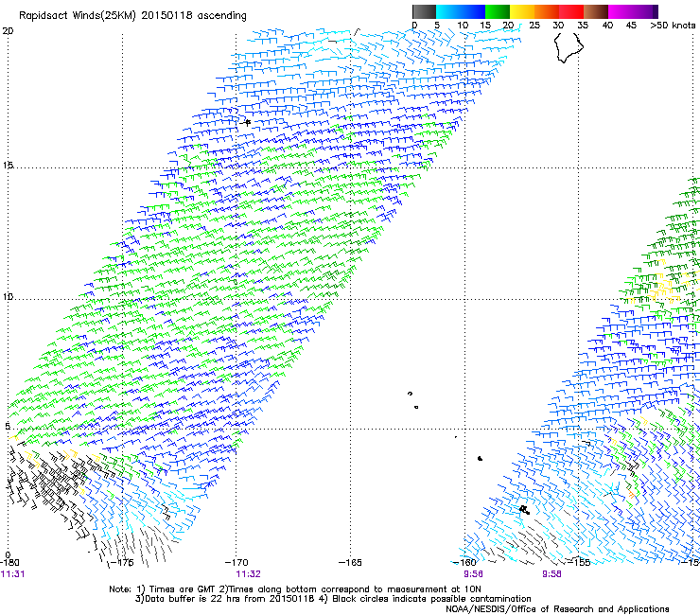This screenshot has width=700, height=615.
Task: Click the magenta-purple 40-50 knots legend band
Action: pos(633,11)
